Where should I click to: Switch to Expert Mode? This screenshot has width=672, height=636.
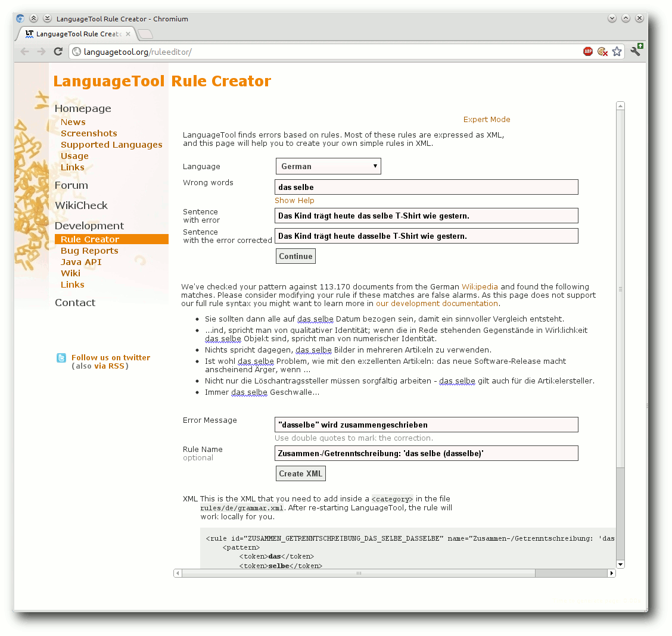(x=487, y=120)
